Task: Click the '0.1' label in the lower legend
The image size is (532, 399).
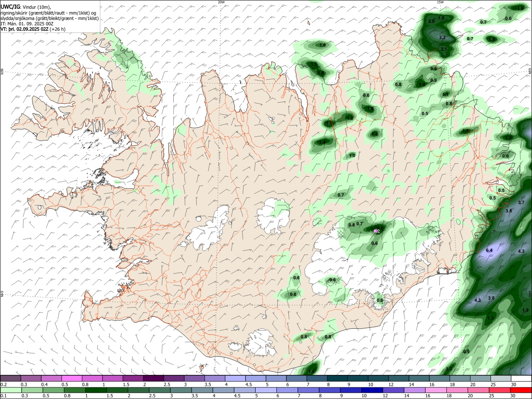Action: [3, 396]
